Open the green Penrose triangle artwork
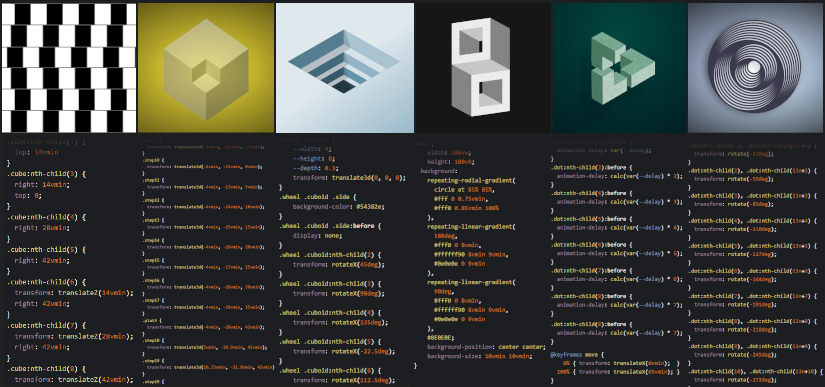 [619, 68]
